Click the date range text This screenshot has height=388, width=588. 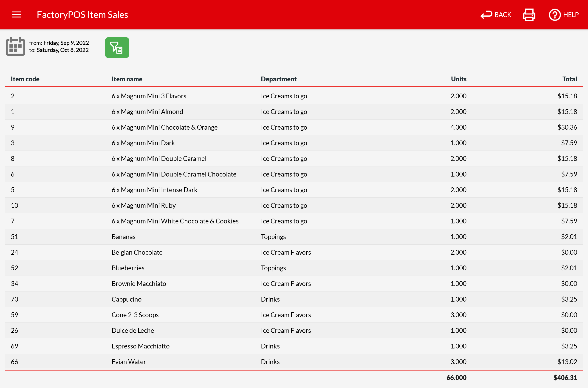point(59,46)
